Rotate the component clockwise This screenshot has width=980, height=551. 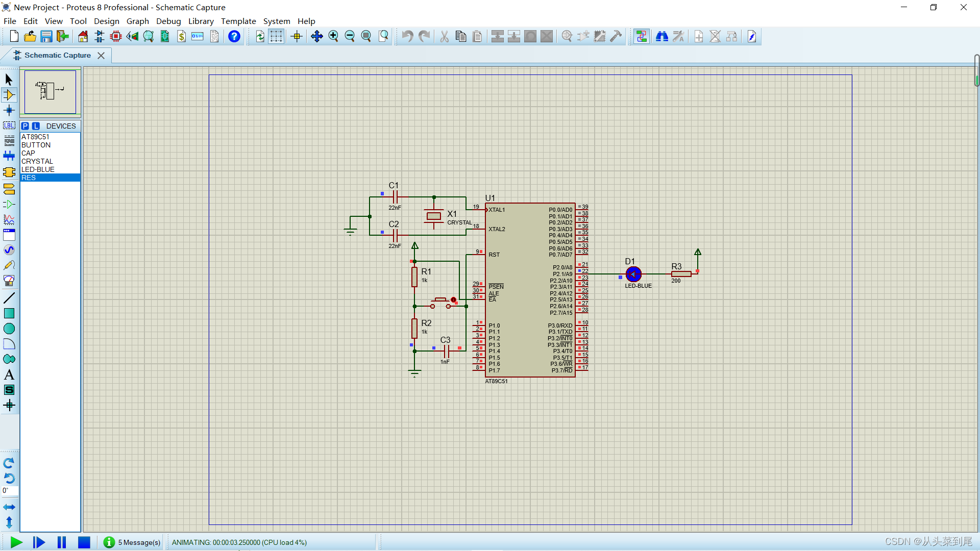pos(9,463)
